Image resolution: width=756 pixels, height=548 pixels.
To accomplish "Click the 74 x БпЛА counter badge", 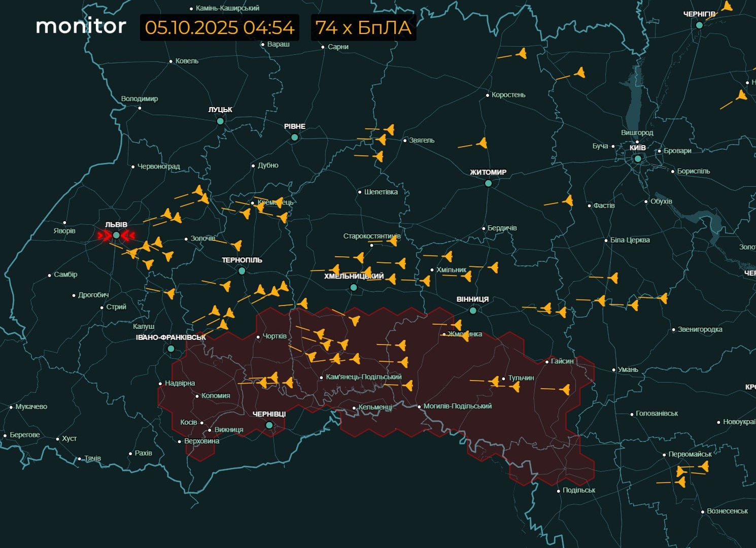I will [x=363, y=27].
